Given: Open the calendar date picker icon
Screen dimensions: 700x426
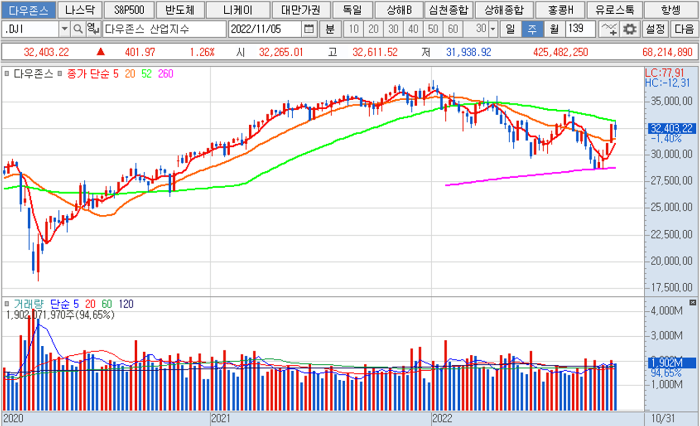Looking at the screenshot, I should [308, 29].
